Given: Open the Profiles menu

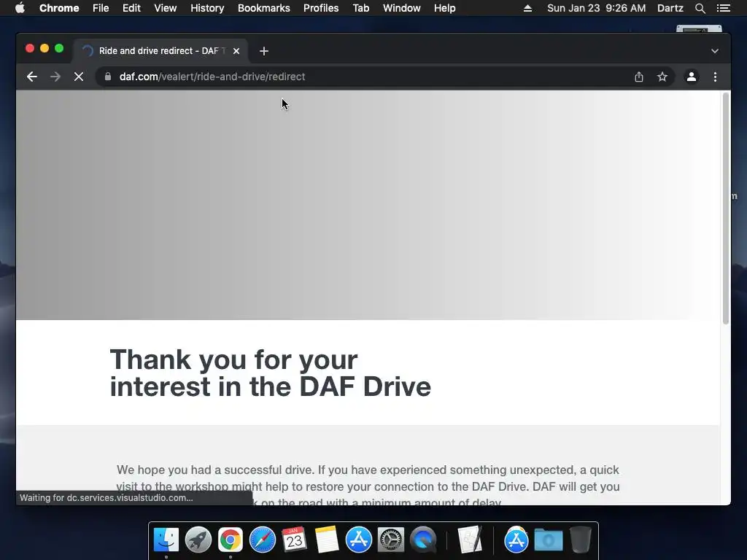Looking at the screenshot, I should pyautogui.click(x=321, y=8).
